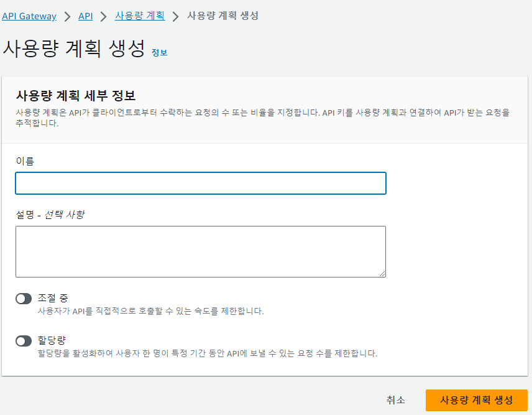Click the quota description about 요청 수를 제한합니다
This screenshot has width=532, height=415.
(x=208, y=353)
